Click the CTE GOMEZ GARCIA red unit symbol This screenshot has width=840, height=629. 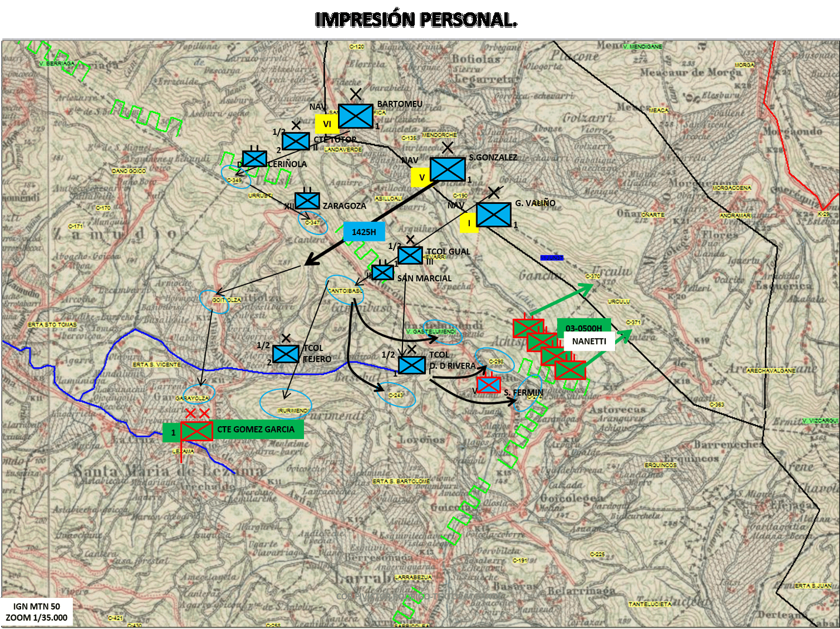pos(196,431)
